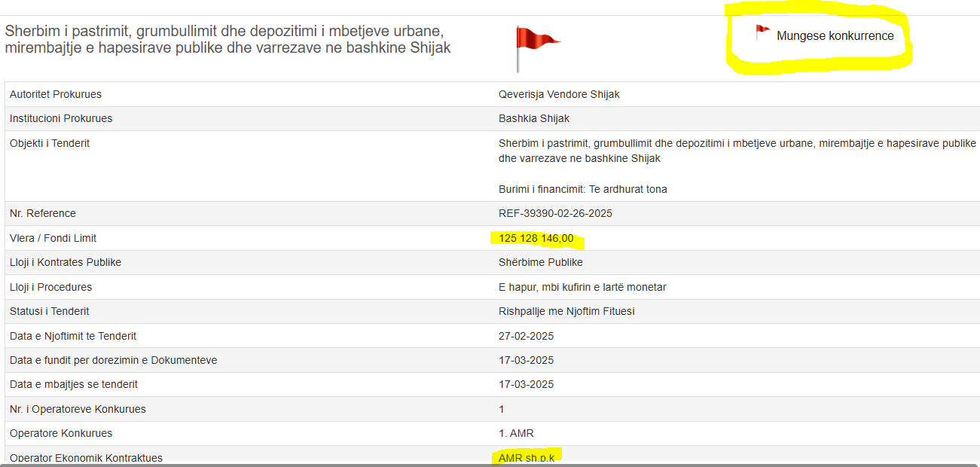Click the highlighted fund limit 125 128 146,00

[x=536, y=239]
